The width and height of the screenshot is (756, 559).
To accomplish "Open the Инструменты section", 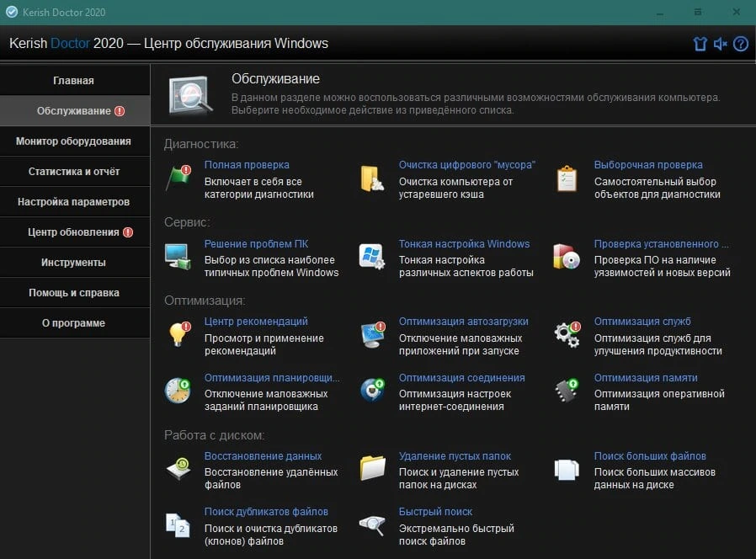I will tap(75, 263).
